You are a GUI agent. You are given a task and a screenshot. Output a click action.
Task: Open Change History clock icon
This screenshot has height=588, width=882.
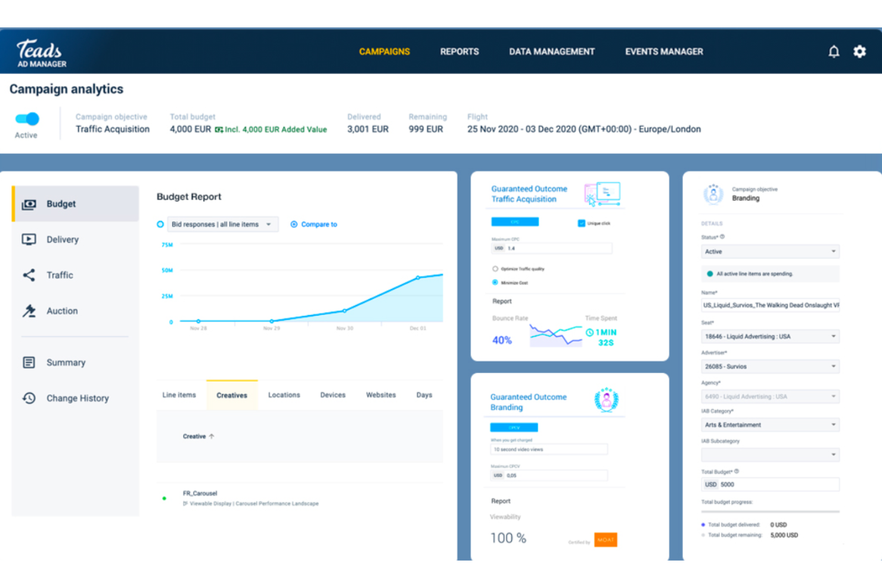[x=29, y=398]
